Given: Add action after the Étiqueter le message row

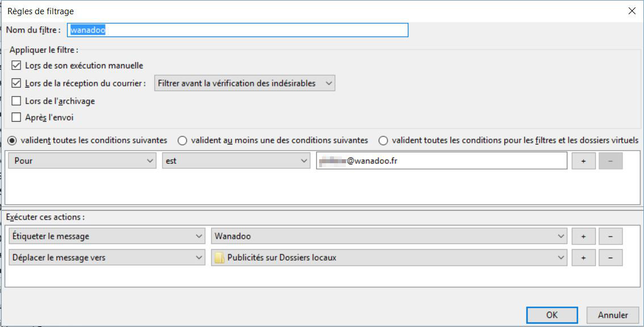Looking at the screenshot, I should 583,236.
